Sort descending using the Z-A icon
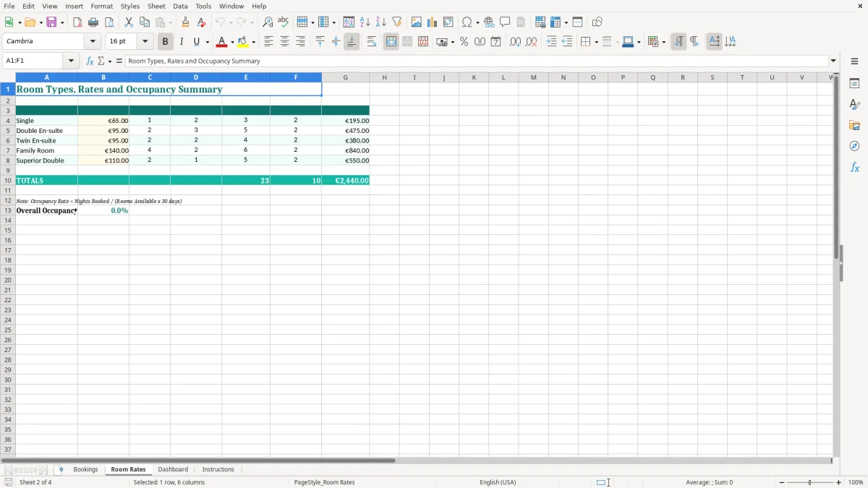The width and height of the screenshot is (868, 488). pyautogui.click(x=381, y=22)
